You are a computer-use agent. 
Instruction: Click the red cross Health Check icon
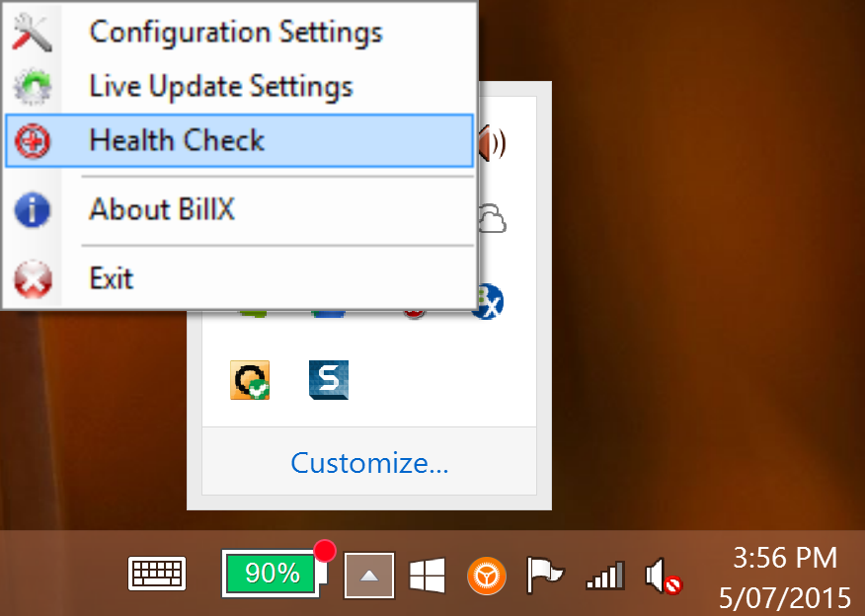(x=33, y=141)
